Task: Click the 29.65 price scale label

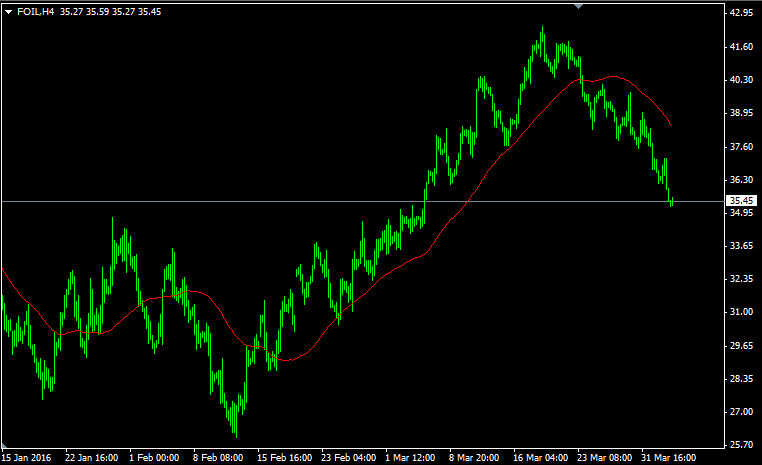Action: (742, 346)
